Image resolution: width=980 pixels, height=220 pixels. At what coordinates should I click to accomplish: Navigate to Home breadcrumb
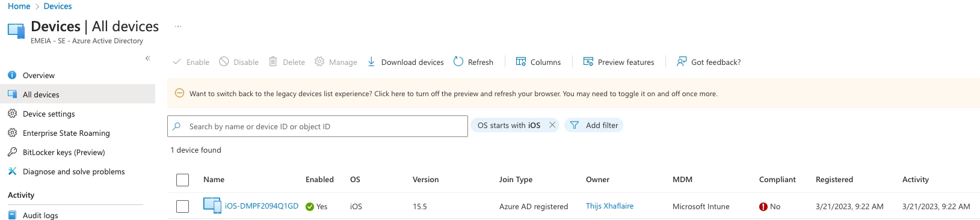[x=19, y=6]
